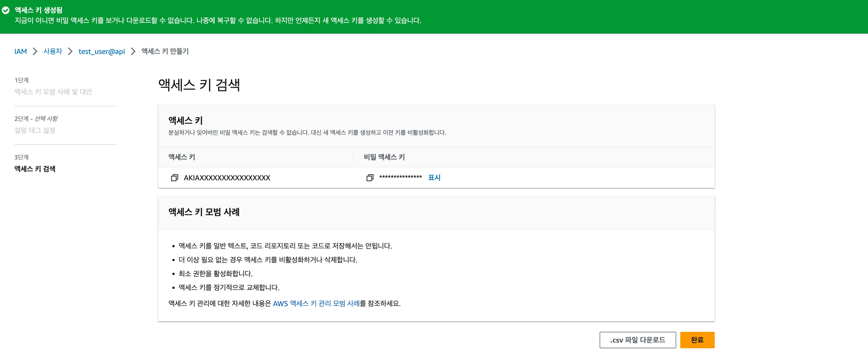The image size is (868, 358).
Task: Click chevron after 사용자 breadcrumb
Action: (70, 51)
